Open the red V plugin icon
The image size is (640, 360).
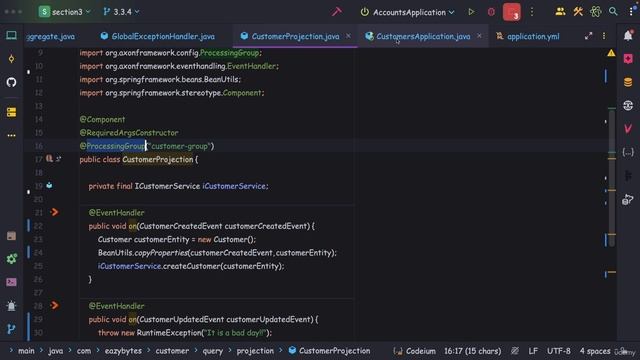628,129
